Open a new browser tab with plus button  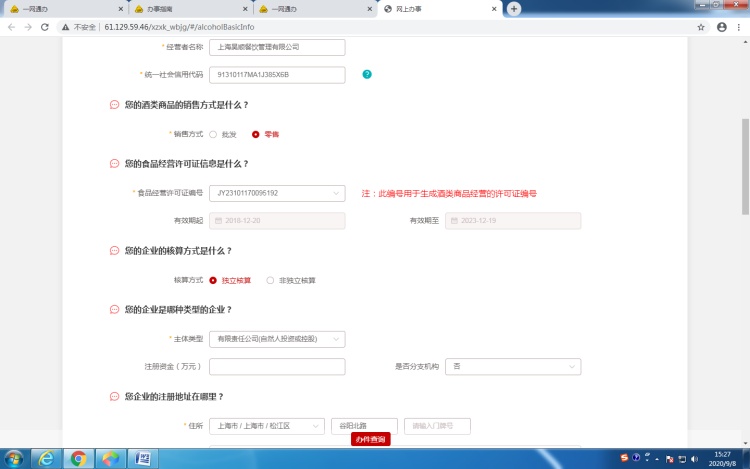[515, 8]
